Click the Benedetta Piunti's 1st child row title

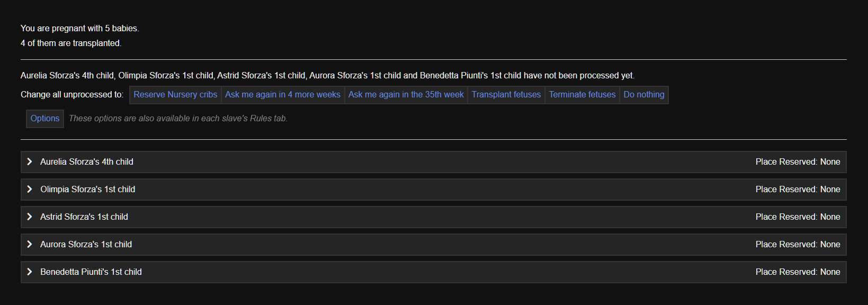pos(91,272)
